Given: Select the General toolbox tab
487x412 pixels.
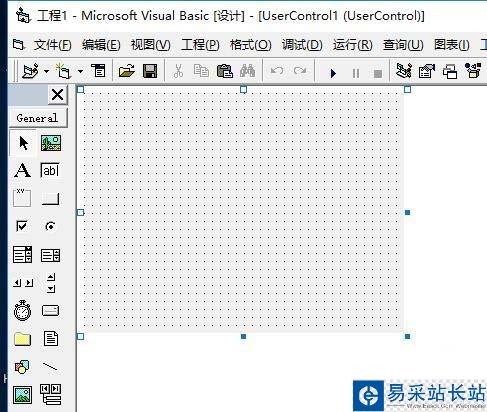Looking at the screenshot, I should click(38, 118).
